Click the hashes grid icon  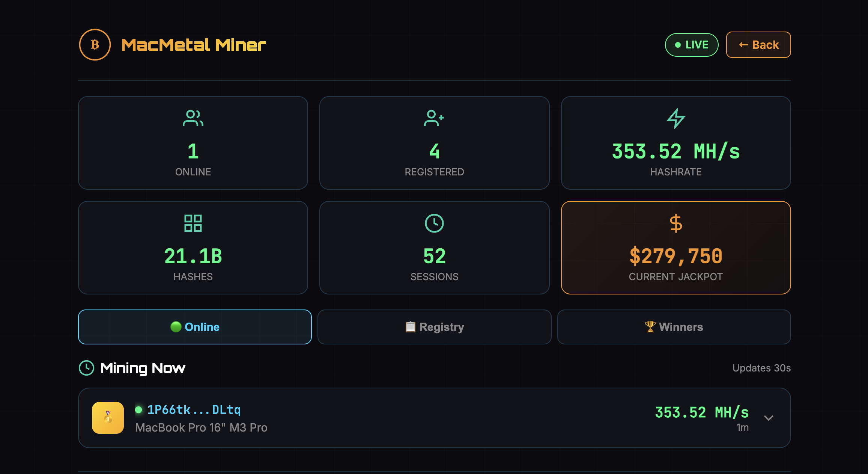pos(193,223)
